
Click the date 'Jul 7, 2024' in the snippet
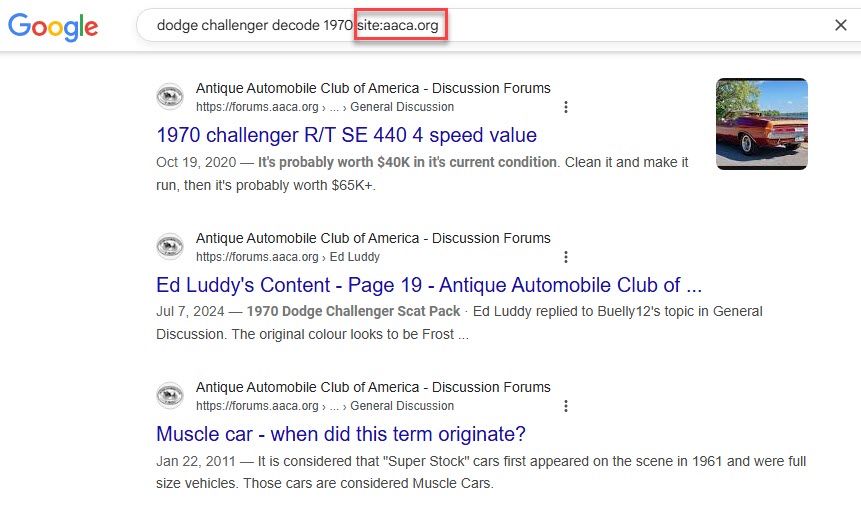pyautogui.click(x=190, y=311)
